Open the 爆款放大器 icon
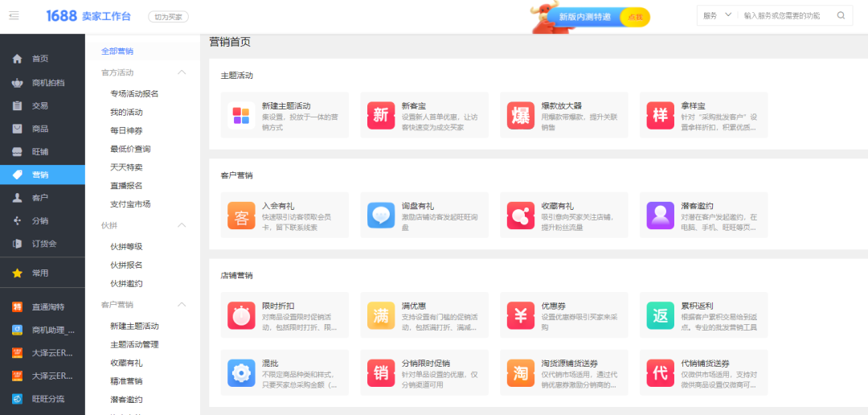This screenshot has height=415, width=868. [x=520, y=115]
